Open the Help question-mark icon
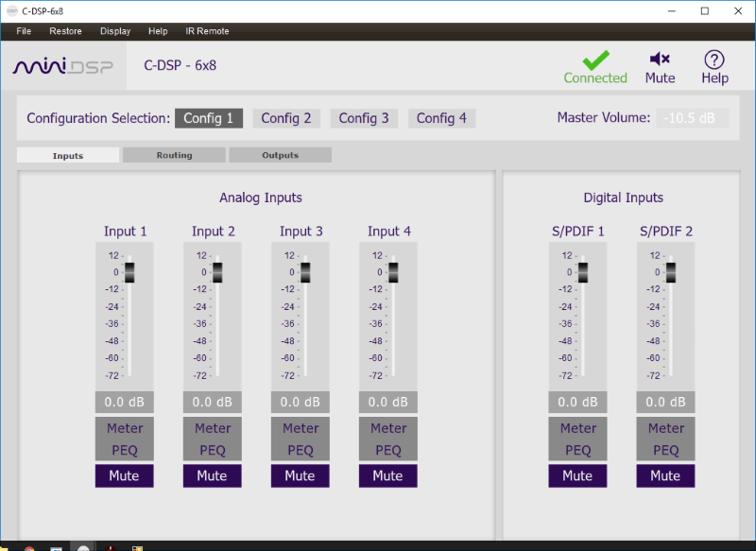This screenshot has height=551, width=756. coord(714,60)
